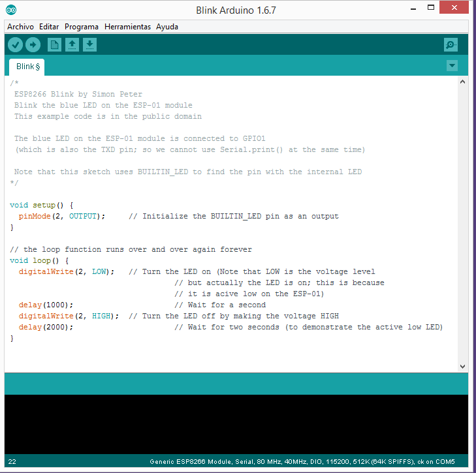The image size is (476, 473).
Task: Click comment about TXD pin and Serial.print()
Action: point(190,149)
